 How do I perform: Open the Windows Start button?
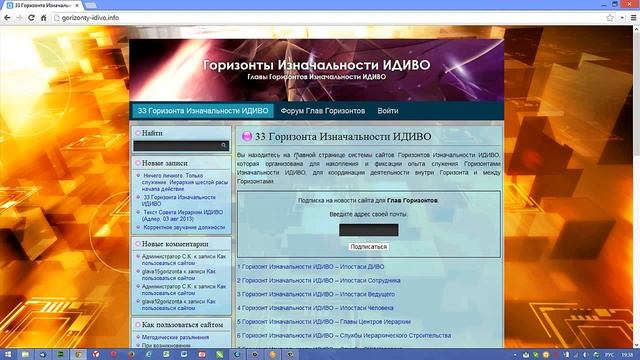coord(8,355)
